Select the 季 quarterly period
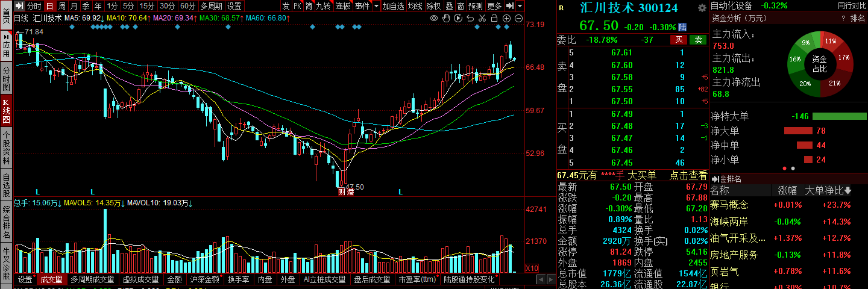868x289 pixels. pyautogui.click(x=86, y=6)
